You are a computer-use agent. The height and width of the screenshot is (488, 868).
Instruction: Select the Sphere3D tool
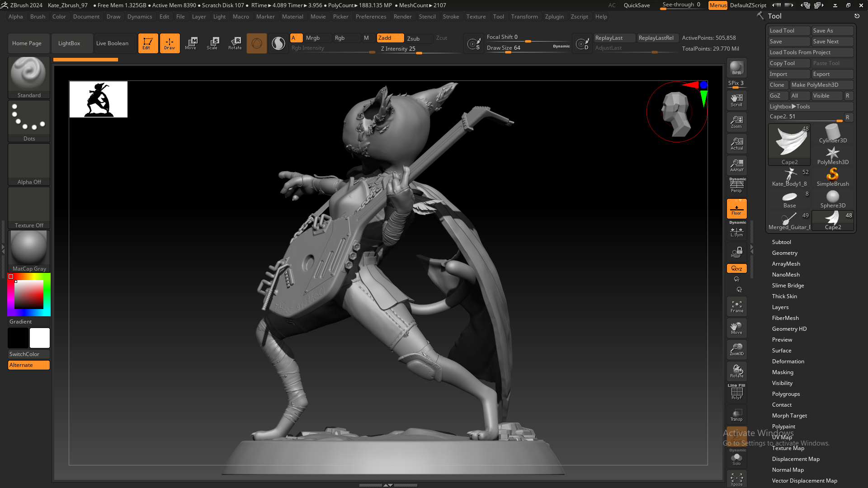tap(833, 199)
